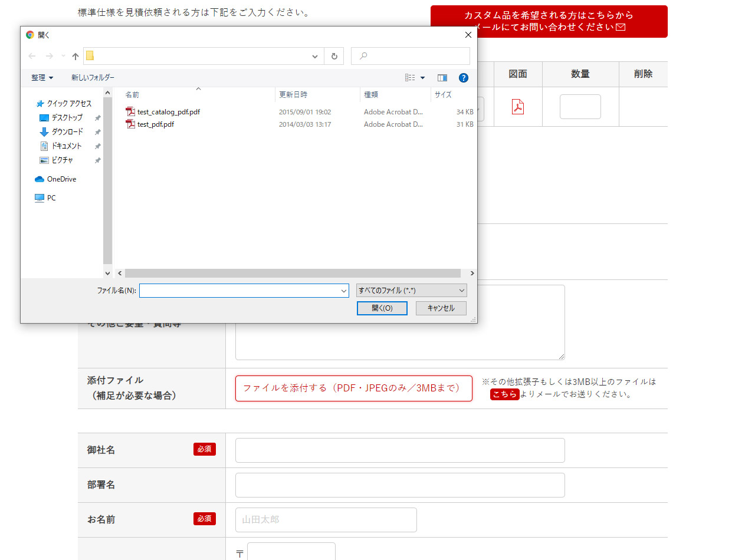The image size is (745, 560).
Task: Select ピクチャ in navigation pane
Action: [x=57, y=160]
